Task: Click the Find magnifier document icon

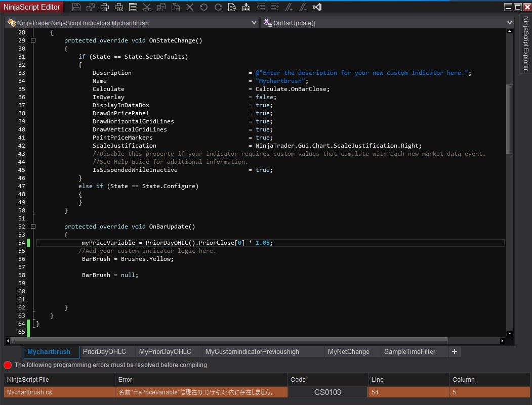Action: coord(232,7)
